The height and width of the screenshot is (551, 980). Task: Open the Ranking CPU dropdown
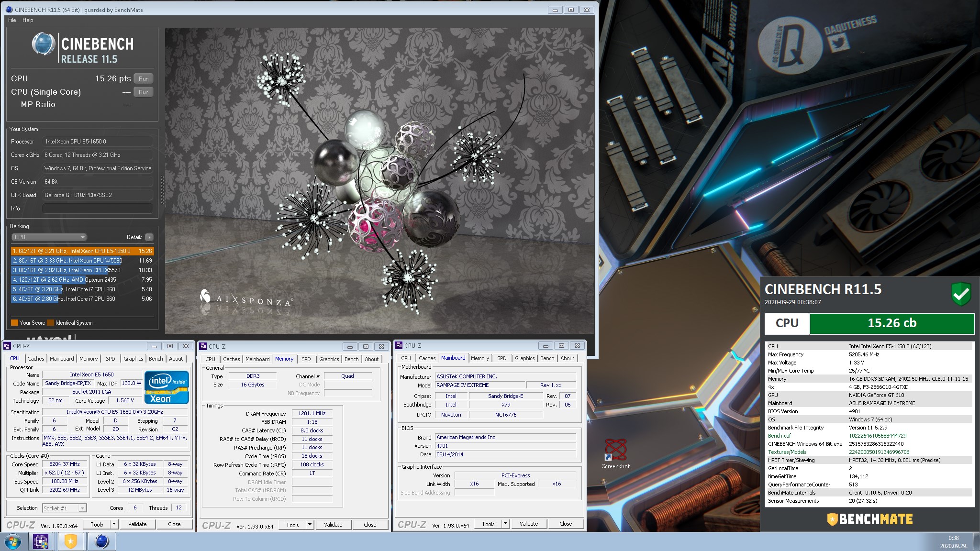coord(49,237)
